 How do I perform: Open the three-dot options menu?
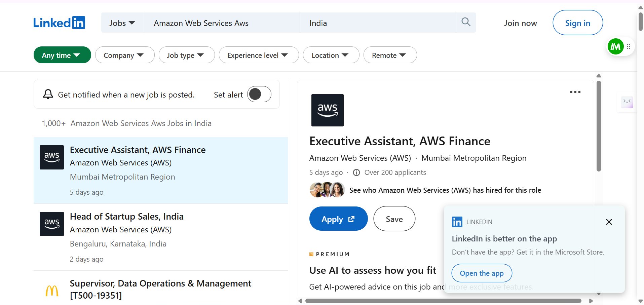575,92
